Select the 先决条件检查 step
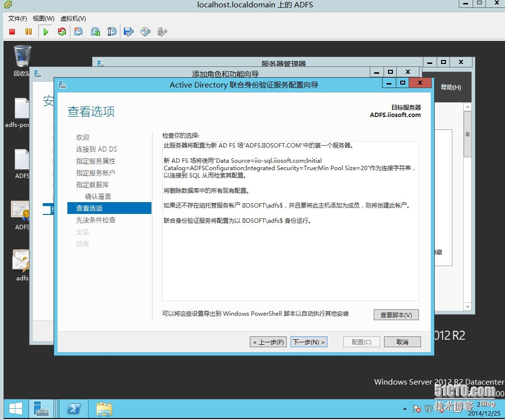Viewport: 505px width, 420px height. click(96, 220)
